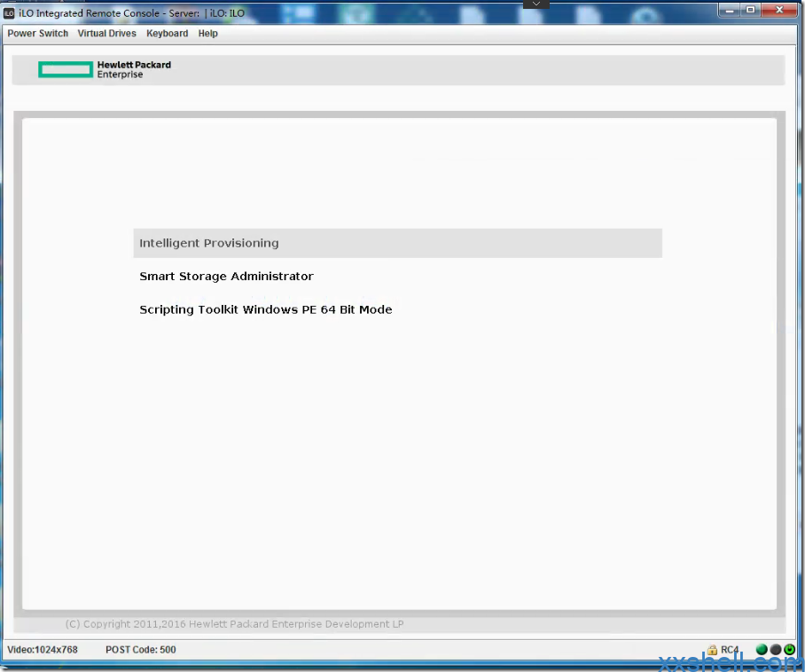805x672 pixels.
Task: Click the first green health status LED
Action: (x=762, y=650)
